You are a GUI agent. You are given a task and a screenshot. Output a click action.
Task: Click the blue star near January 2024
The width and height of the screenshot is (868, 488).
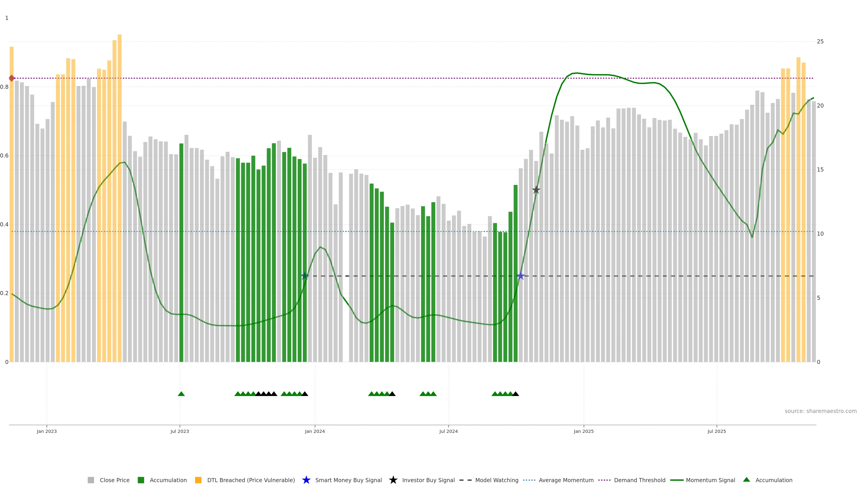click(305, 276)
